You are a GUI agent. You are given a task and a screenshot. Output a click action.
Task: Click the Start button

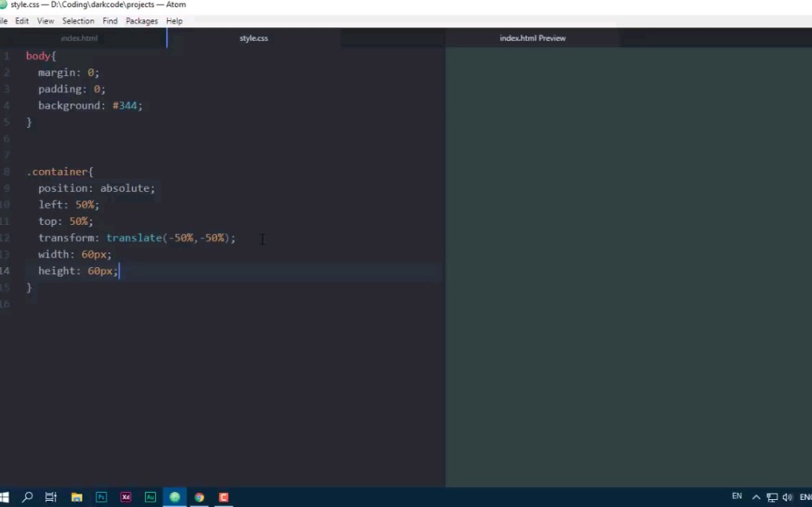(4, 497)
